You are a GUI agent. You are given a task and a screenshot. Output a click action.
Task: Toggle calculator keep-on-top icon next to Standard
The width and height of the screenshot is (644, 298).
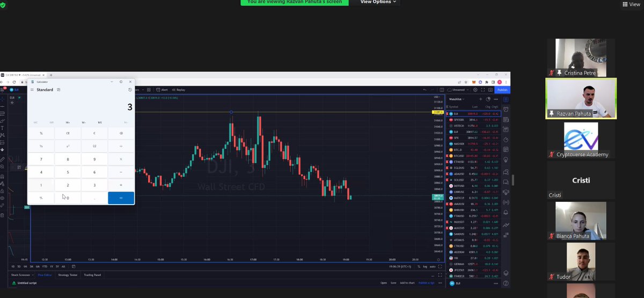pyautogui.click(x=58, y=90)
